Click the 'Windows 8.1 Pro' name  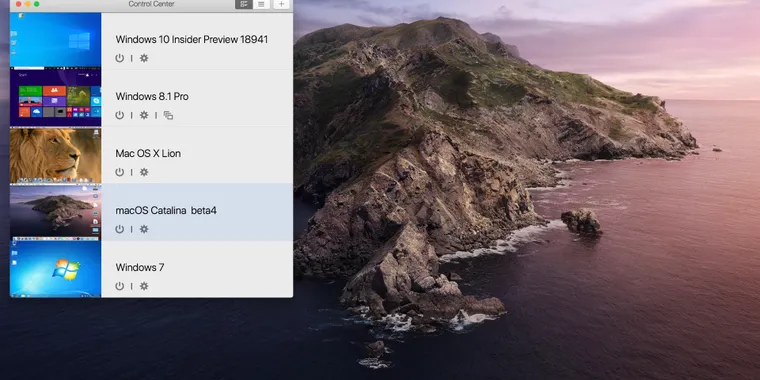152,96
